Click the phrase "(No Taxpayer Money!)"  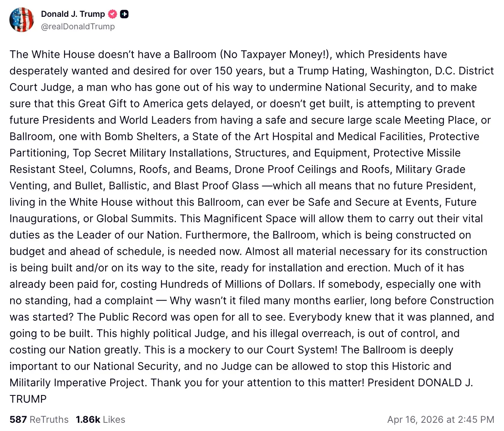point(276,54)
